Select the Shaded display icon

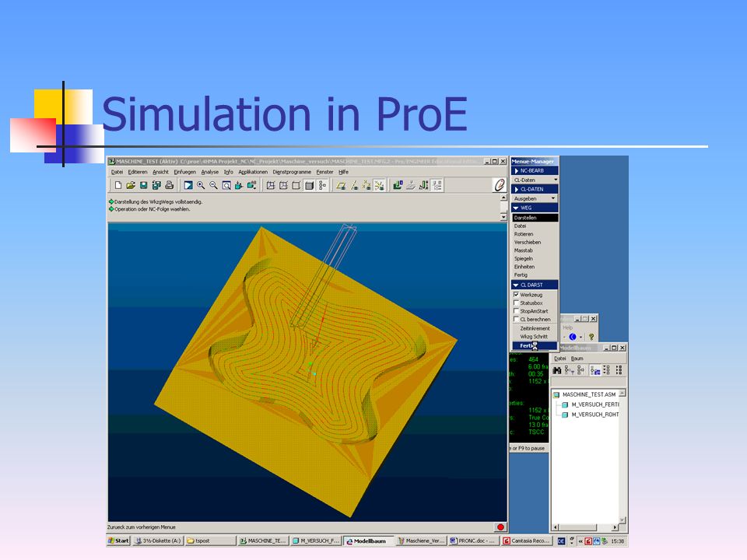(309, 185)
